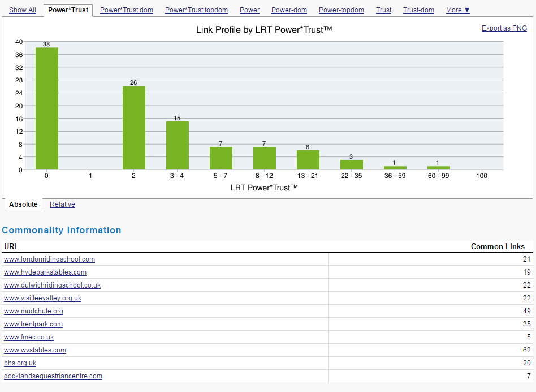Expand the More dropdown menu

pos(458,10)
